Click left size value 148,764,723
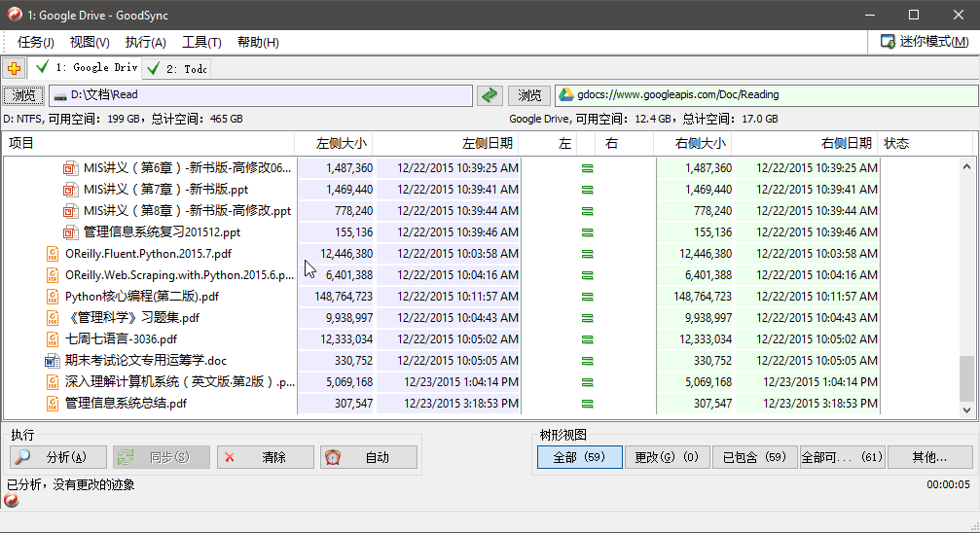The height and width of the screenshot is (533, 980). click(344, 297)
